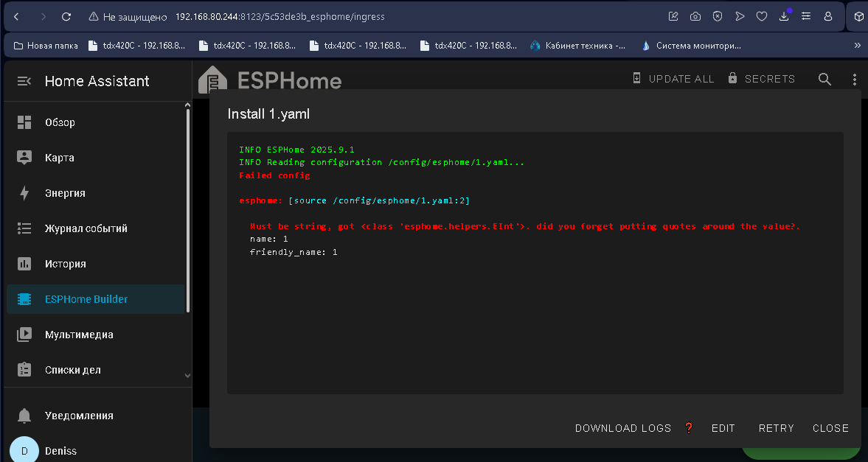Image resolution: width=868 pixels, height=462 pixels.
Task: Open the Карта map icon
Action: tap(24, 158)
